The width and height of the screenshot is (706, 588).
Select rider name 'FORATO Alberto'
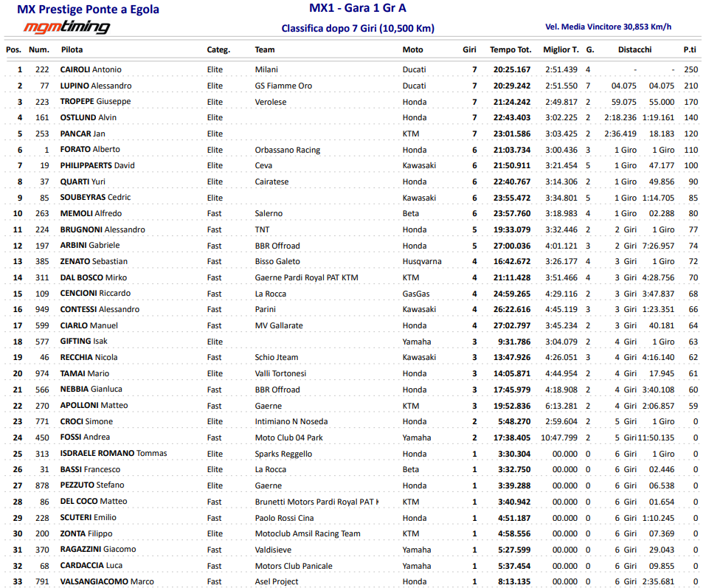point(90,150)
